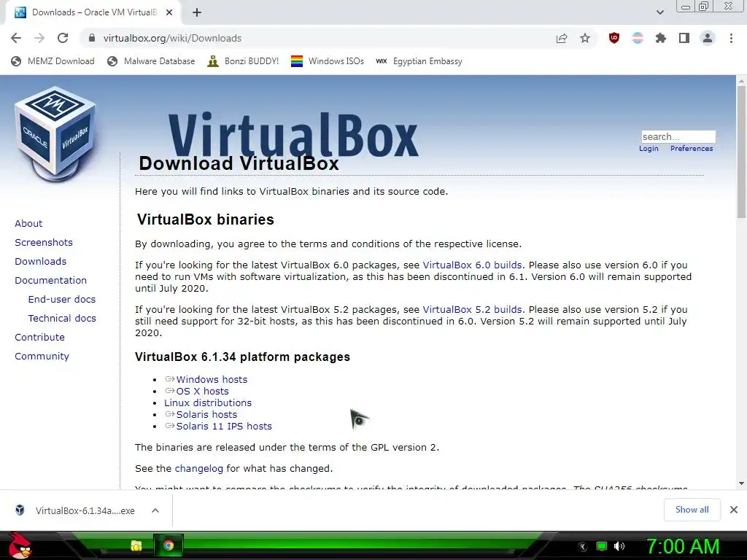Expand options for the VirtualBox download

coord(155,510)
